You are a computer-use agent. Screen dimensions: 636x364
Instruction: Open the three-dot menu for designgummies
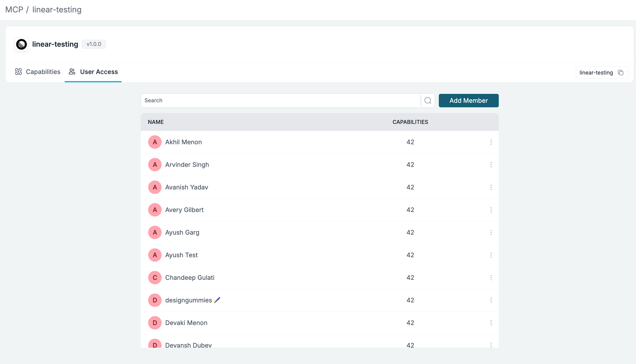(x=491, y=300)
